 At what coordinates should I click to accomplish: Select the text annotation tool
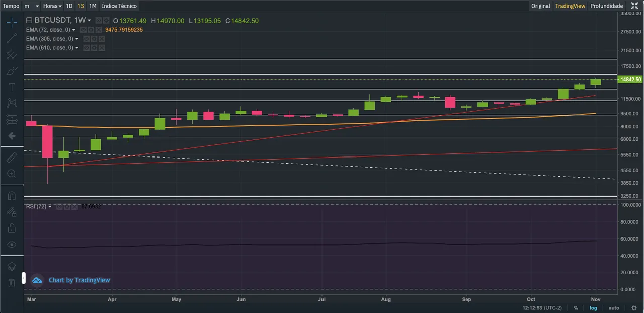point(12,87)
